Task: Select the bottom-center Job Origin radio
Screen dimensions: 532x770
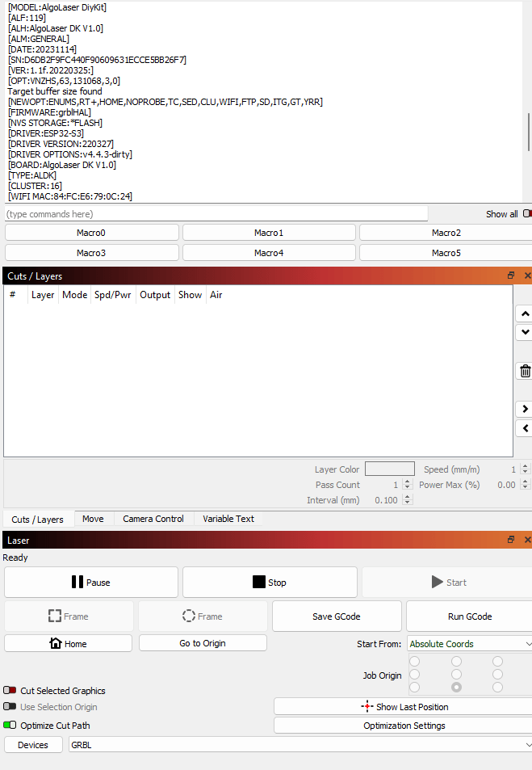Action: tap(456, 687)
